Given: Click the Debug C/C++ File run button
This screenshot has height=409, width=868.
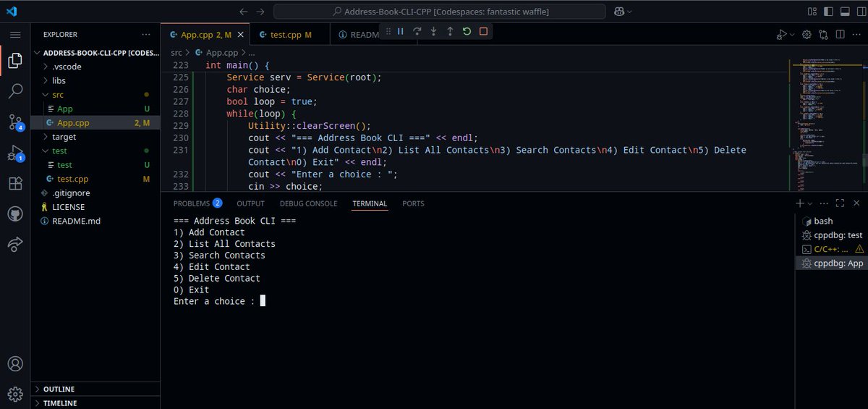Looking at the screenshot, I should coord(781,34).
